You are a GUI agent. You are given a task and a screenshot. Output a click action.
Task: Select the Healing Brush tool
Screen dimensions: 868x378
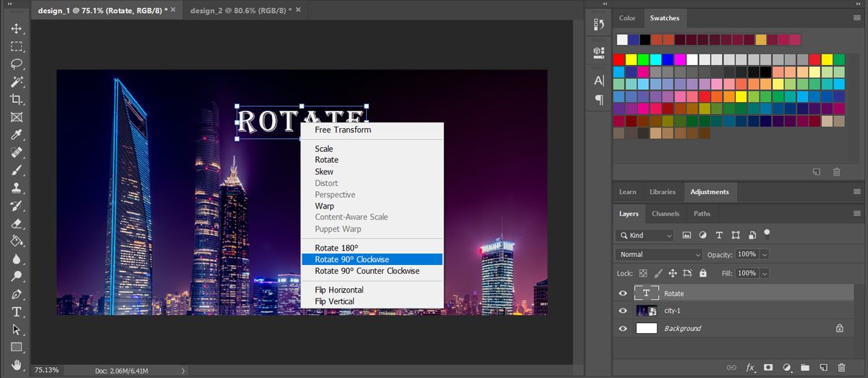click(x=16, y=152)
